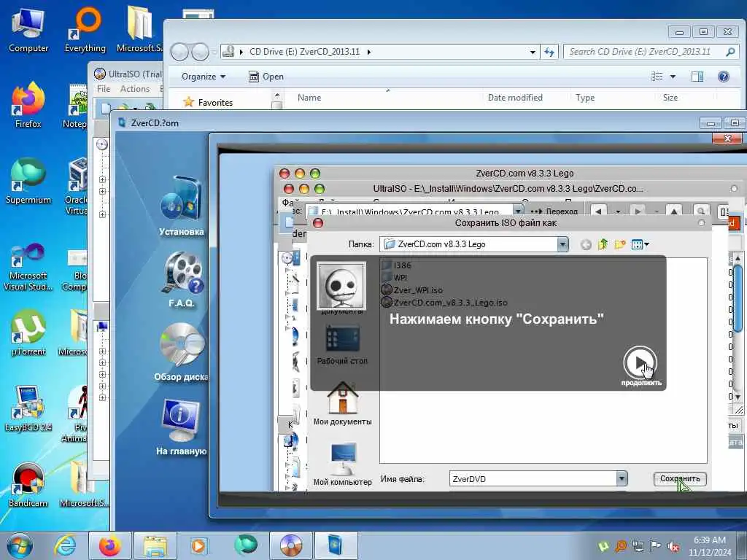This screenshot has height=560, width=747.
Task: Click the muted volume tray icon
Action: click(x=673, y=546)
